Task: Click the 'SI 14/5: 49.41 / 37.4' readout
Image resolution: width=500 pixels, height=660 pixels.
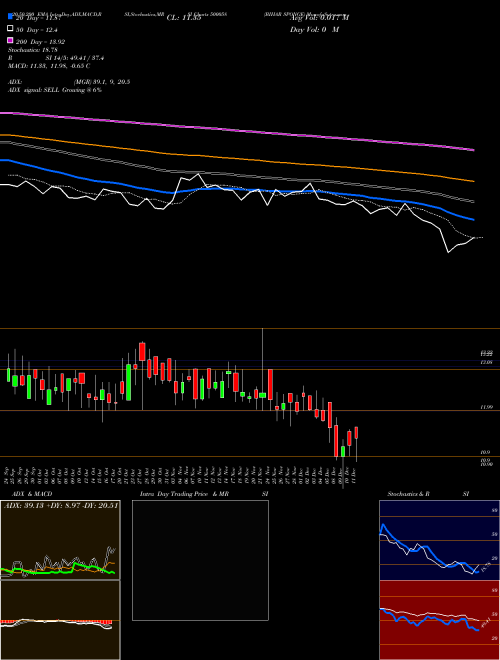Action: point(75,58)
